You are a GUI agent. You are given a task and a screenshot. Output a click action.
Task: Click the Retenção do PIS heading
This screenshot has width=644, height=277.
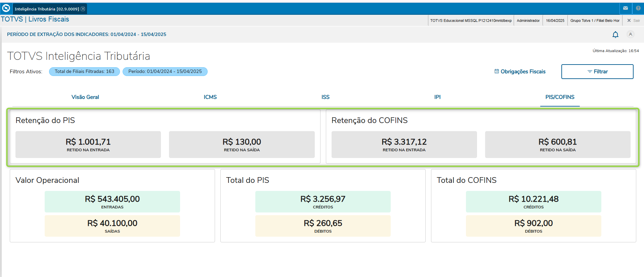coord(45,120)
